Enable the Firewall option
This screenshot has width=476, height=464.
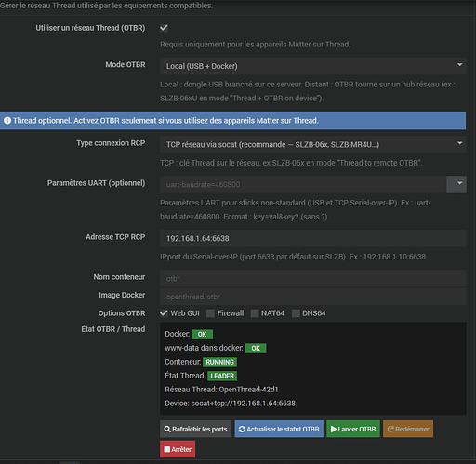coord(210,313)
